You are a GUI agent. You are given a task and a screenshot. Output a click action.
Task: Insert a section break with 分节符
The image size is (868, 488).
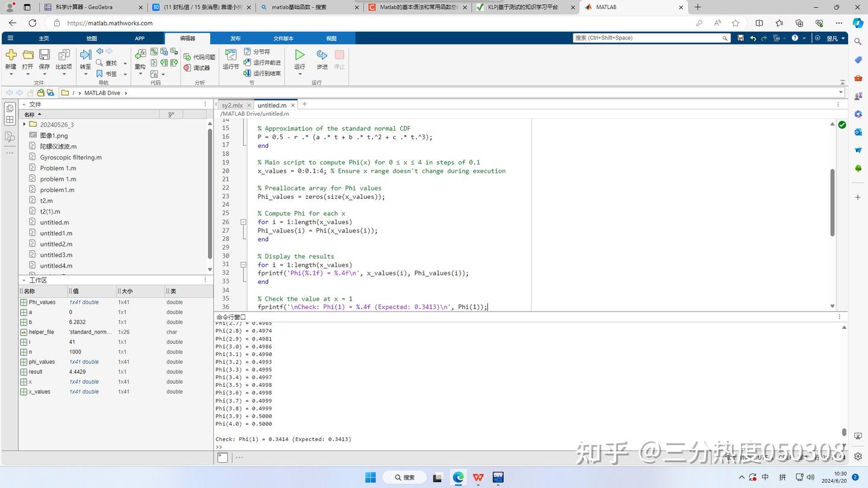click(257, 52)
